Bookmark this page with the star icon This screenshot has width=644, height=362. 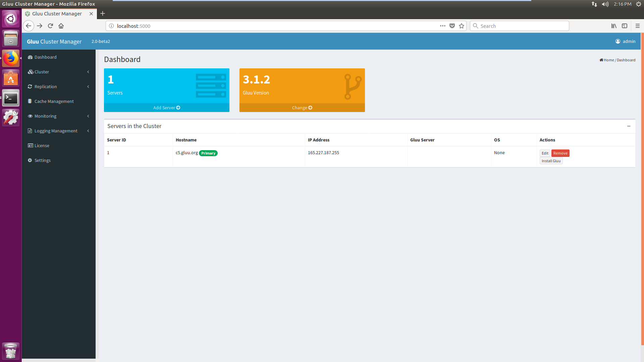click(462, 26)
